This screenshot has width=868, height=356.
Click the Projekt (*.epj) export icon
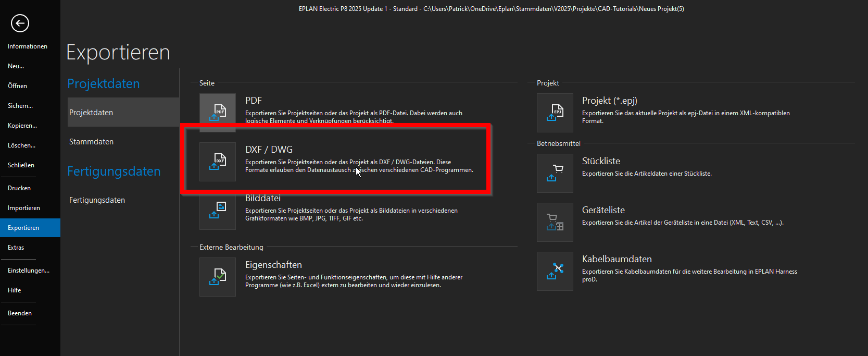tap(555, 113)
